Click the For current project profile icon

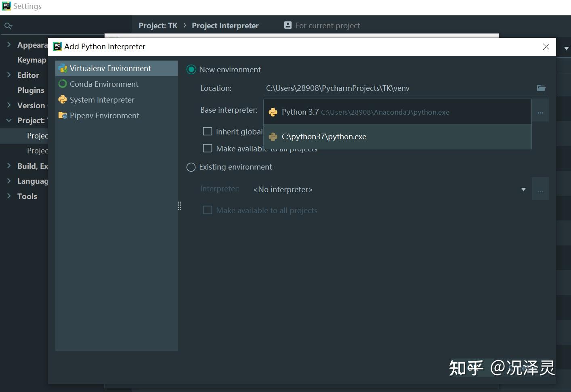tap(288, 25)
